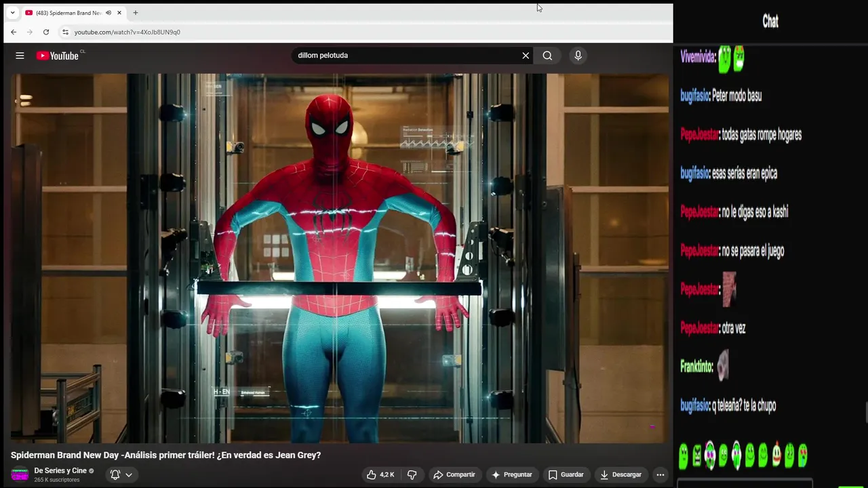The image size is (868, 488).
Task: Click the magnifier search button
Action: [547, 56]
